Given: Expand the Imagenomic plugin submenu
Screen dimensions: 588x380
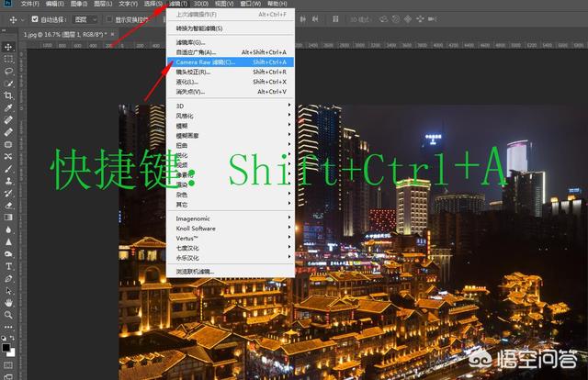Looking at the screenshot, I should pyautogui.click(x=231, y=218).
